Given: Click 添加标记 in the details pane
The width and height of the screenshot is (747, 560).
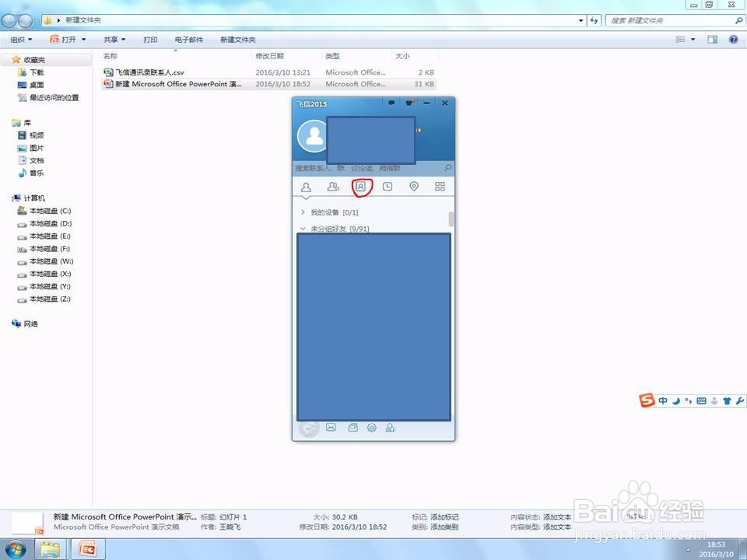Looking at the screenshot, I should tap(444, 517).
